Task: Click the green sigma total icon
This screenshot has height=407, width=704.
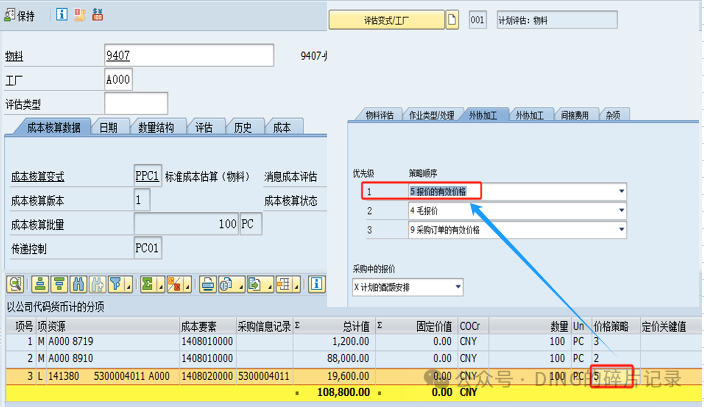Action: [x=147, y=284]
